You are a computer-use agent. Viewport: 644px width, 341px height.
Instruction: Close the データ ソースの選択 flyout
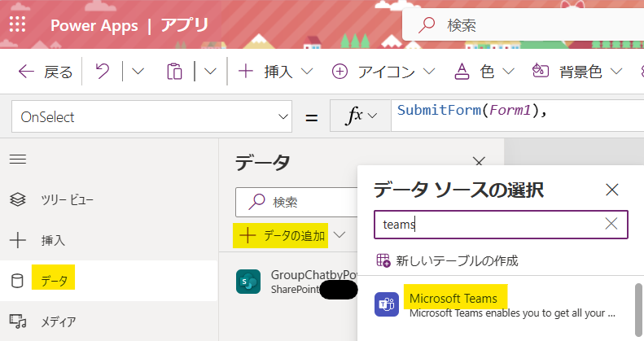coord(612,190)
